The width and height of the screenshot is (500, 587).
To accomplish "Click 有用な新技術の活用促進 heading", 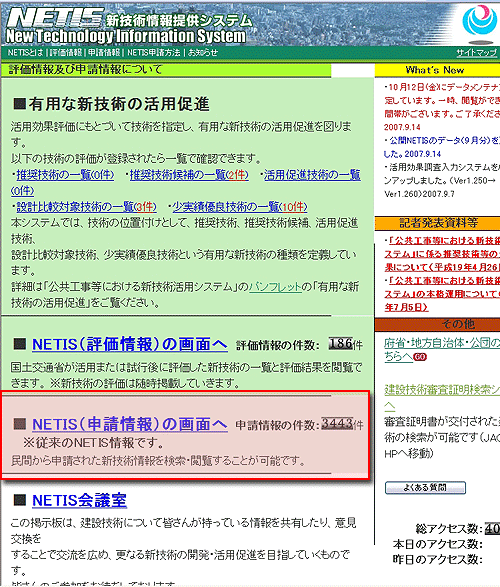I will pos(111,104).
